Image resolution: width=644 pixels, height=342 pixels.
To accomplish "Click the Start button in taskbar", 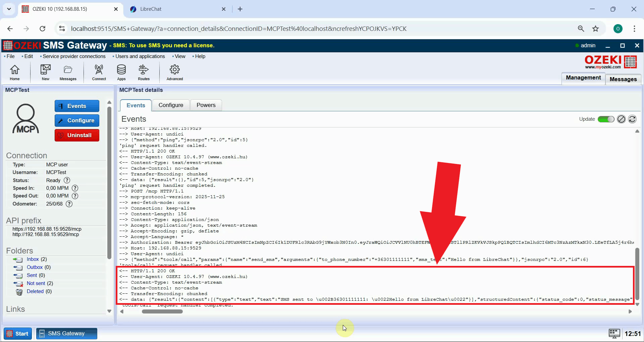I will point(18,334).
